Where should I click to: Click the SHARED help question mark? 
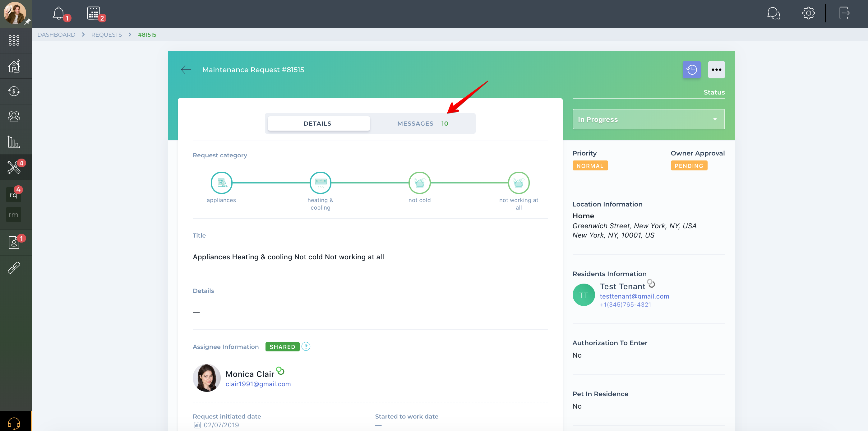coord(306,346)
